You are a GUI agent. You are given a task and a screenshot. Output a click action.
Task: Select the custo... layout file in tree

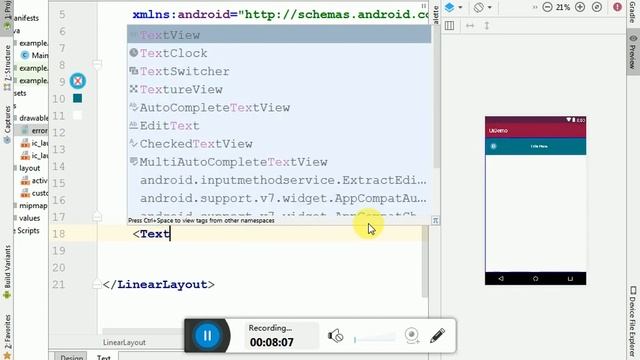pyautogui.click(x=34, y=193)
